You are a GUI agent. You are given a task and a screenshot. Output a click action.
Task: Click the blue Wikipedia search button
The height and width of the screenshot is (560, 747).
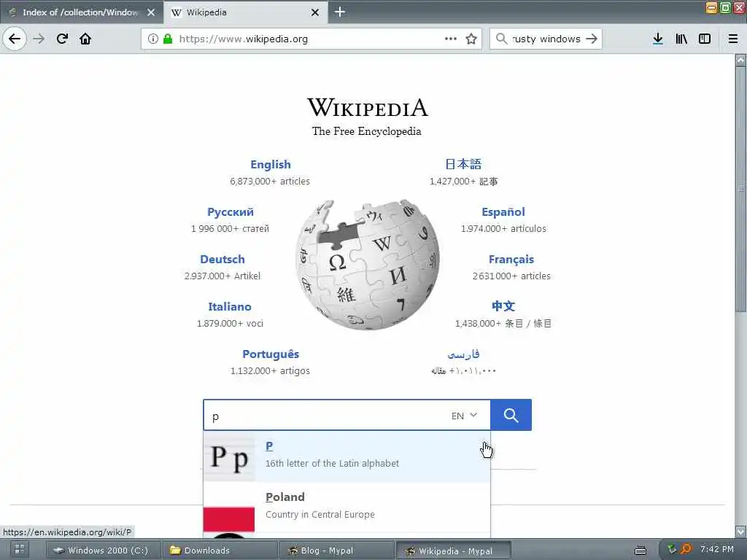(x=511, y=415)
